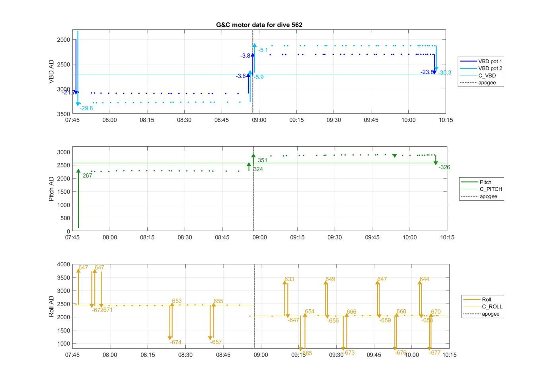Click the '-659' roll data label
The image size is (557, 392).
coord(385,320)
